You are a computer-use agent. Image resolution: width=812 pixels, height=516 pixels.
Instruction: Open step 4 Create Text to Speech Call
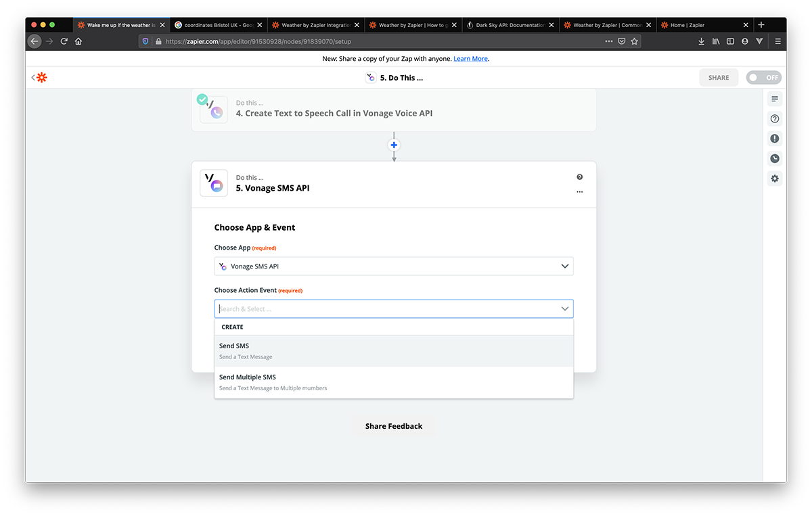(x=394, y=109)
